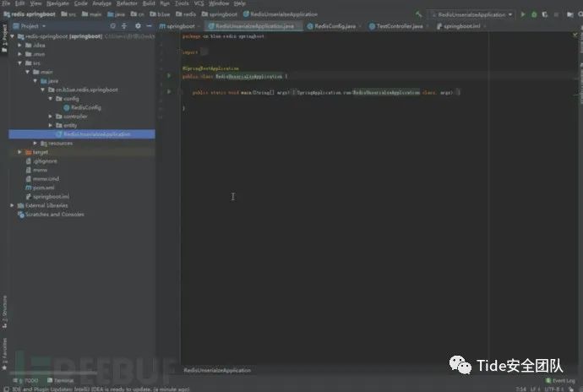Viewport: 583px width, 392px height.
Task: Click the Build project hammer icon
Action: click(418, 14)
